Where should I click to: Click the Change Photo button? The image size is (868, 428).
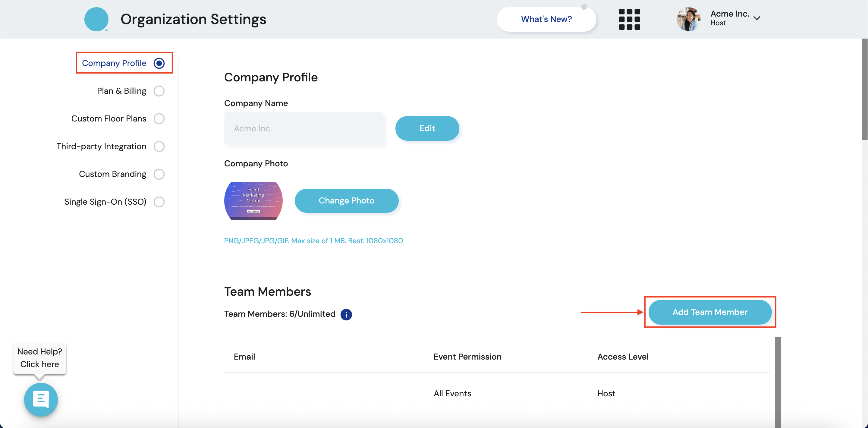click(346, 200)
